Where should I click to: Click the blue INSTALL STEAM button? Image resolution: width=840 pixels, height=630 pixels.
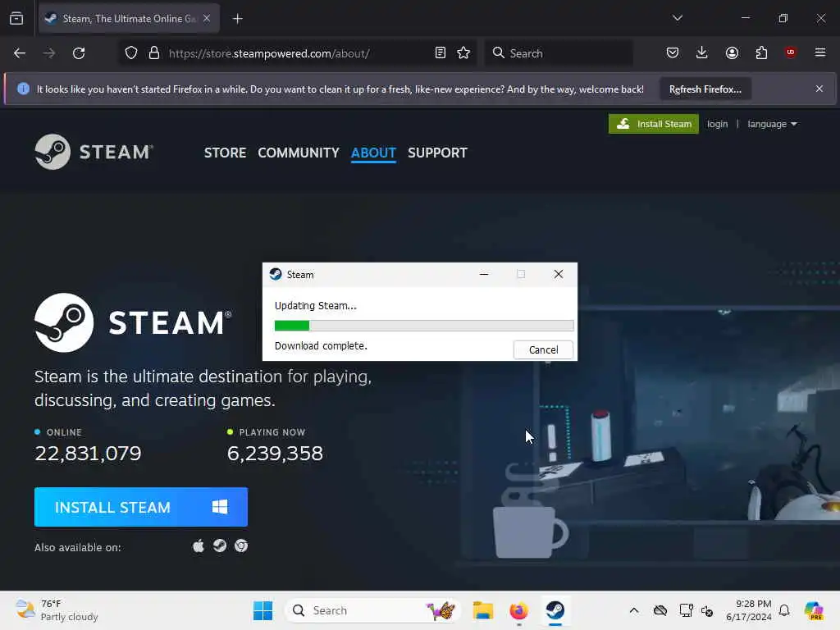click(141, 507)
